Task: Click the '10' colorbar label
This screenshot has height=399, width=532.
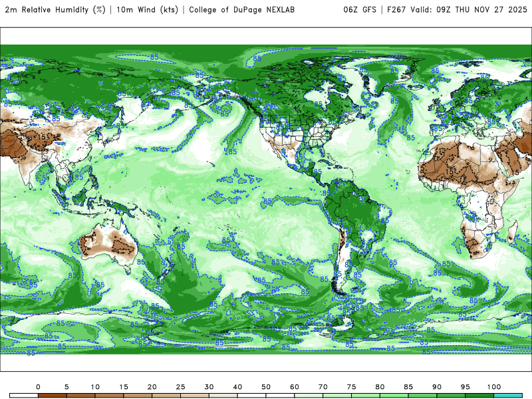Action: (95, 387)
